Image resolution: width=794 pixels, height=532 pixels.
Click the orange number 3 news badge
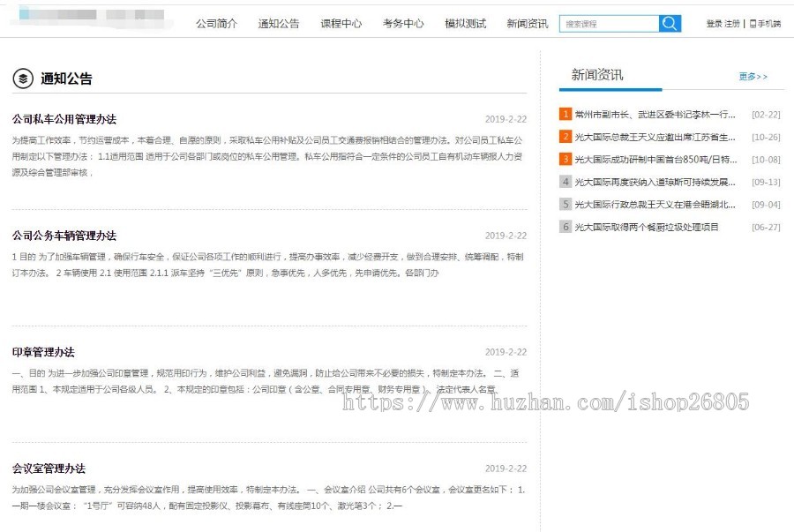click(x=566, y=160)
